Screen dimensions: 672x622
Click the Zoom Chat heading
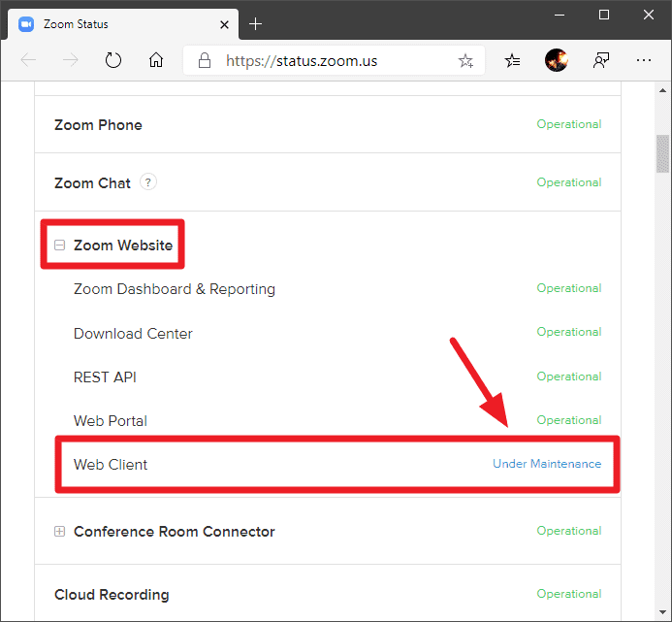pos(92,183)
